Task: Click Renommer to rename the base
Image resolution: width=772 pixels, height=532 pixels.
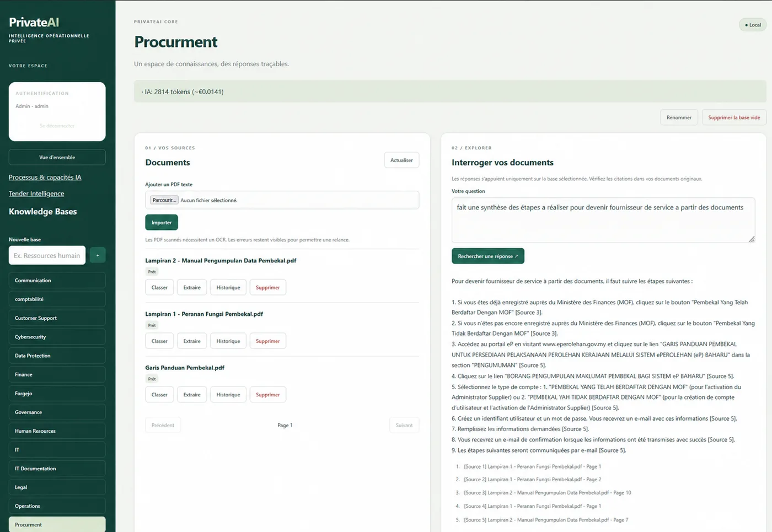Action: [x=679, y=117]
